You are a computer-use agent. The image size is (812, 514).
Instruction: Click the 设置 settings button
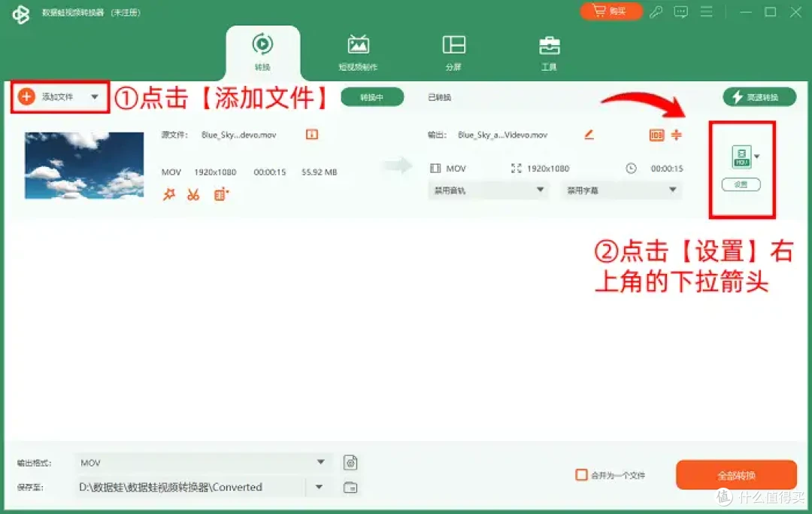[741, 184]
